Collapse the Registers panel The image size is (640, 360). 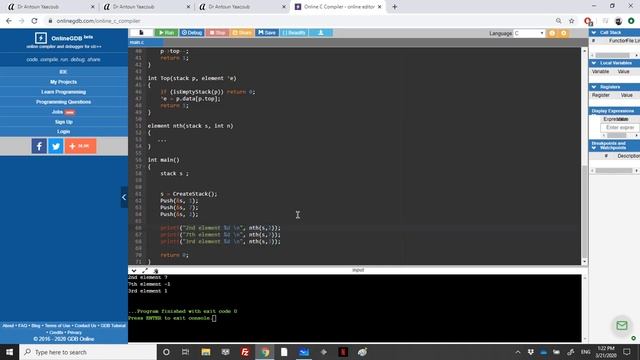click(x=594, y=87)
